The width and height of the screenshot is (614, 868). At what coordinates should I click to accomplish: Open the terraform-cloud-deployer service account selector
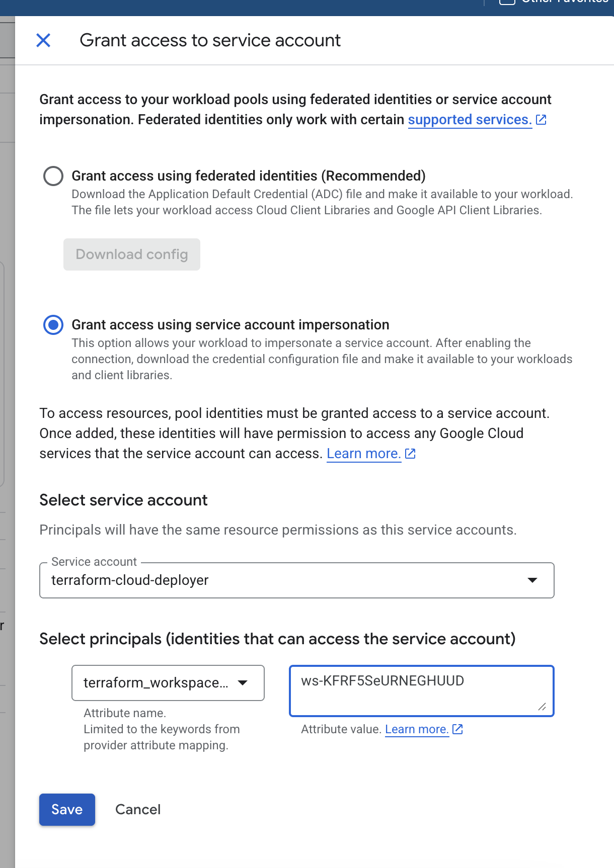point(297,580)
